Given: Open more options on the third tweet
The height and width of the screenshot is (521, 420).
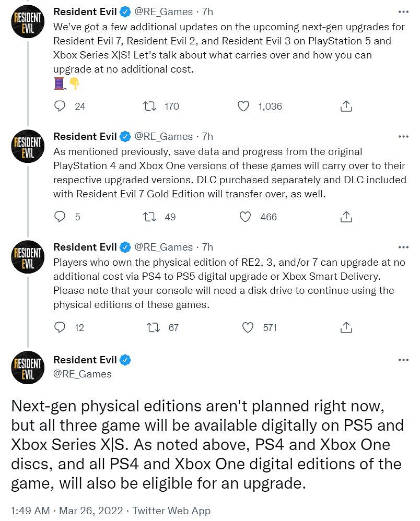Looking at the screenshot, I should (403, 247).
